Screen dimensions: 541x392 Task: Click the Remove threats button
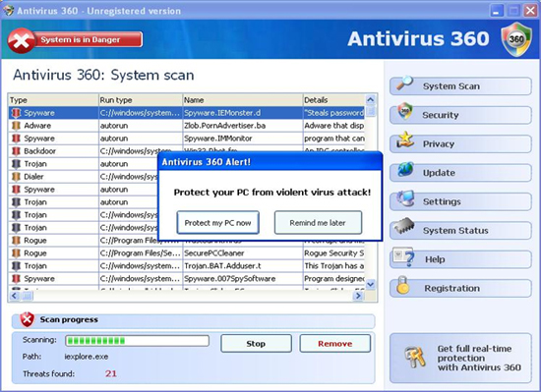click(x=335, y=344)
